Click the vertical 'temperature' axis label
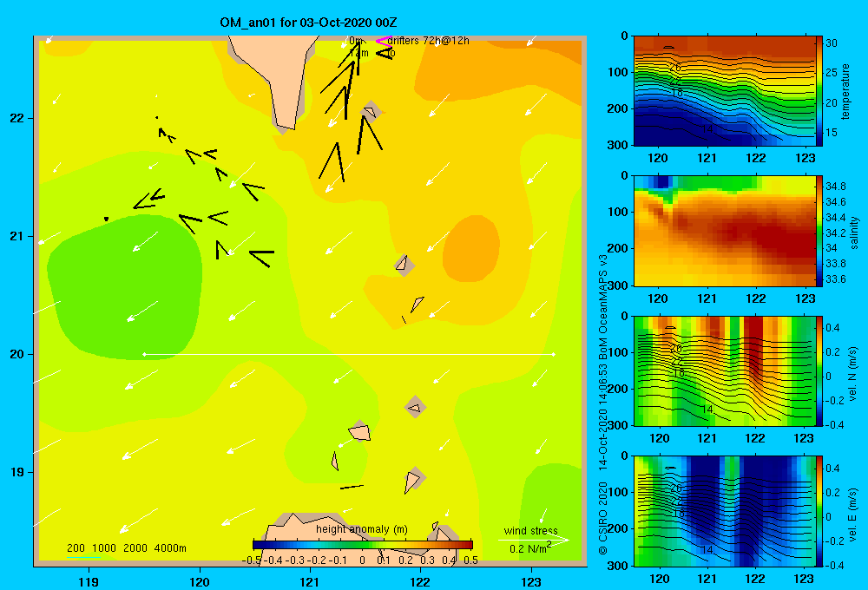This screenshot has width=868, height=590. click(x=845, y=91)
